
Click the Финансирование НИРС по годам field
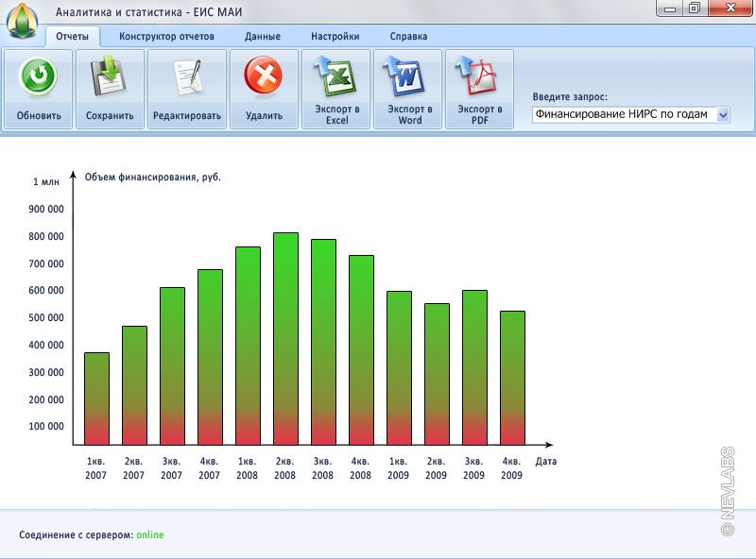(x=623, y=114)
